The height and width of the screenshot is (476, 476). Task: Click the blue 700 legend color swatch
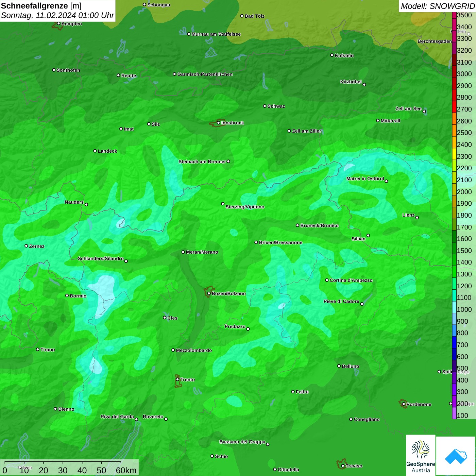pyautogui.click(x=454, y=342)
